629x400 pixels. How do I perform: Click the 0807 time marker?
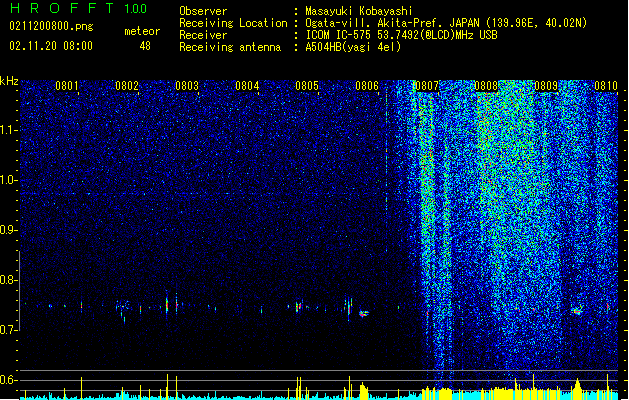pyautogui.click(x=427, y=86)
